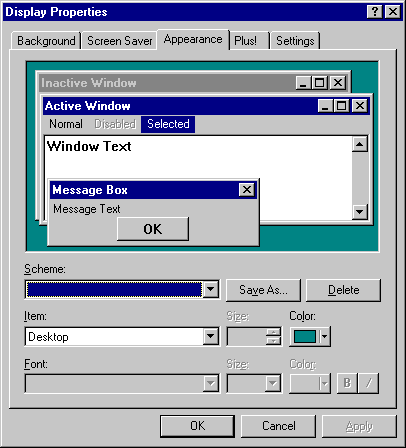The image size is (406, 448).
Task: Click the Delete scheme button
Action: [343, 290]
